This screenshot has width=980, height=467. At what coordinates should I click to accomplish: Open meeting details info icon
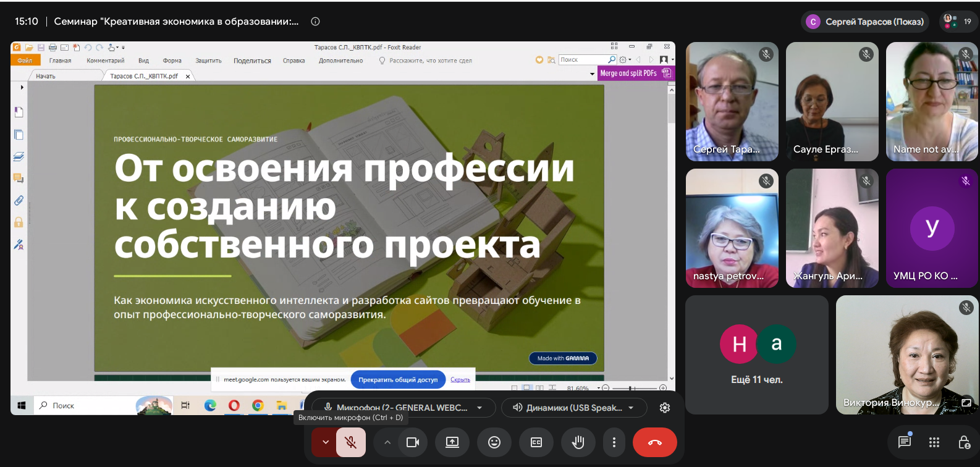point(315,21)
